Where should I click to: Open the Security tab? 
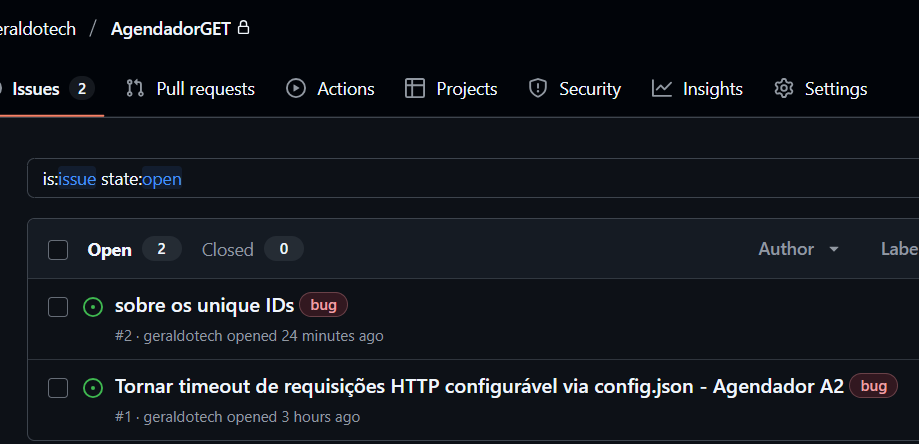(x=574, y=89)
